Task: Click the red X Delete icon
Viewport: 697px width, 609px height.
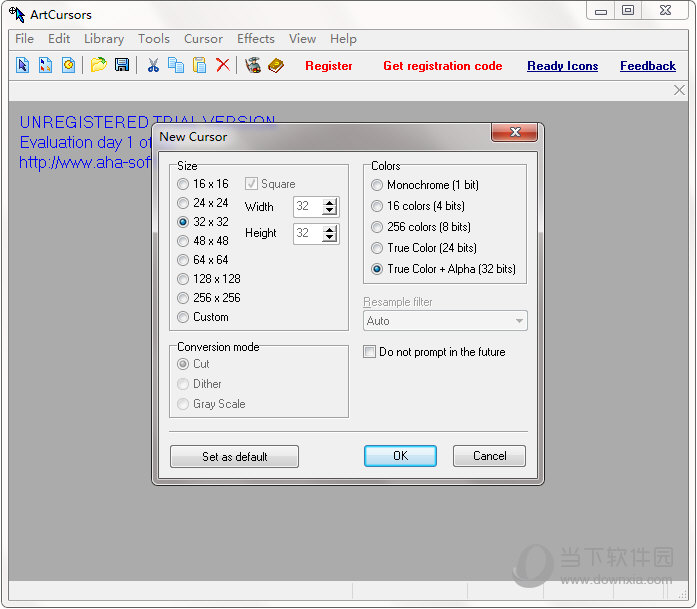Action: (223, 65)
